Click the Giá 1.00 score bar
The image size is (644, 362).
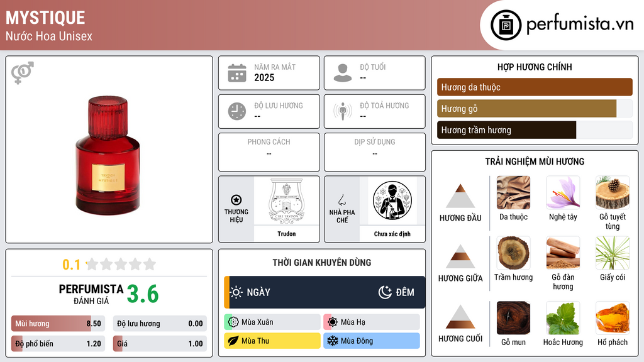160,344
